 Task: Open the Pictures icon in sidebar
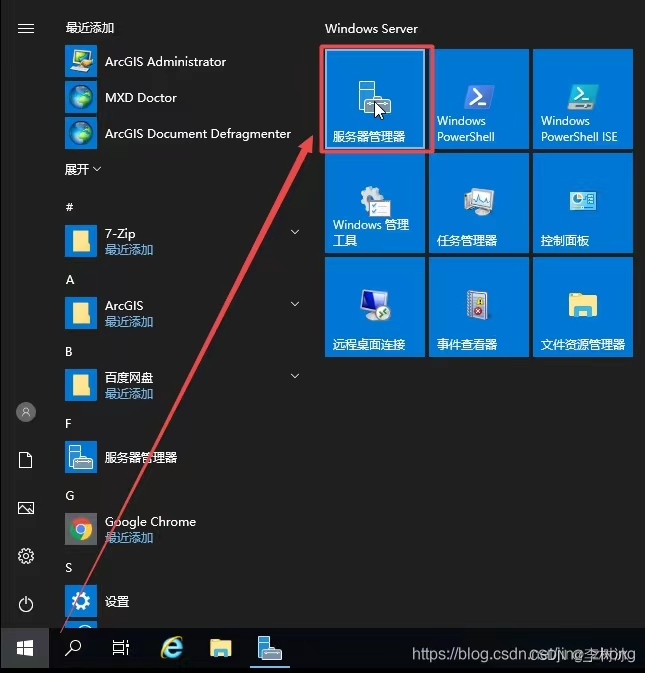tap(26, 508)
